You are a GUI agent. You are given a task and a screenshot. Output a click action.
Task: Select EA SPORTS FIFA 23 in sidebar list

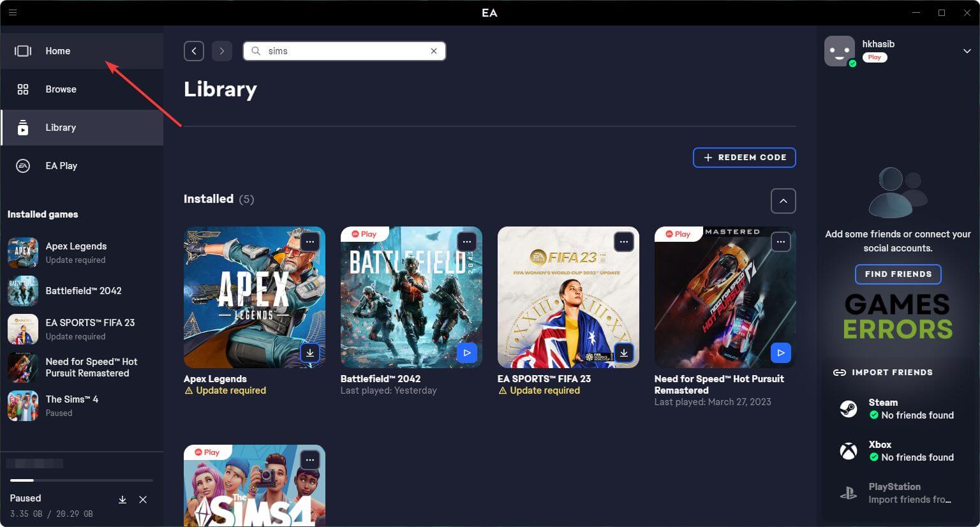(82, 329)
